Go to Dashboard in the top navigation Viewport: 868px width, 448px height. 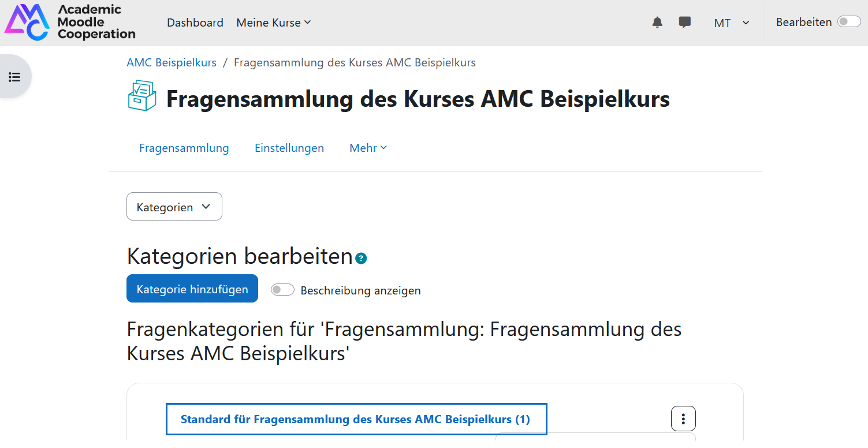click(195, 23)
